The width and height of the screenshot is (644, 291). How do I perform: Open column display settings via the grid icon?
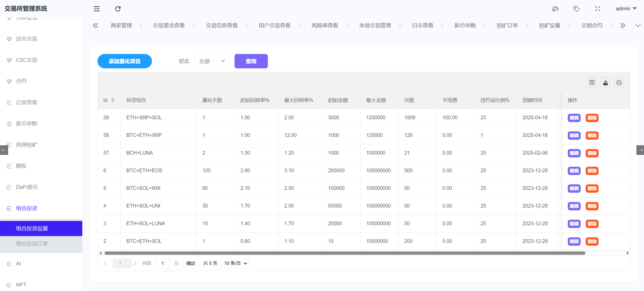(591, 82)
